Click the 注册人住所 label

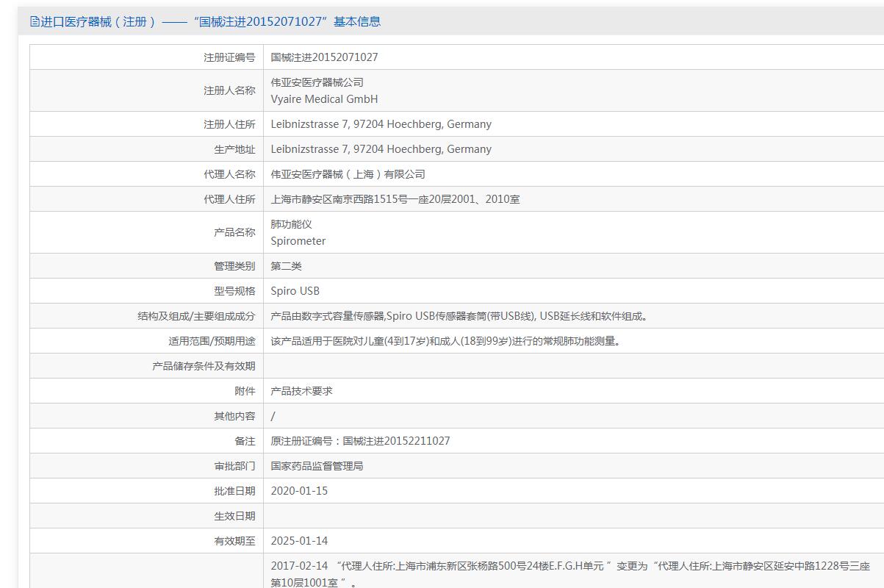click(229, 124)
